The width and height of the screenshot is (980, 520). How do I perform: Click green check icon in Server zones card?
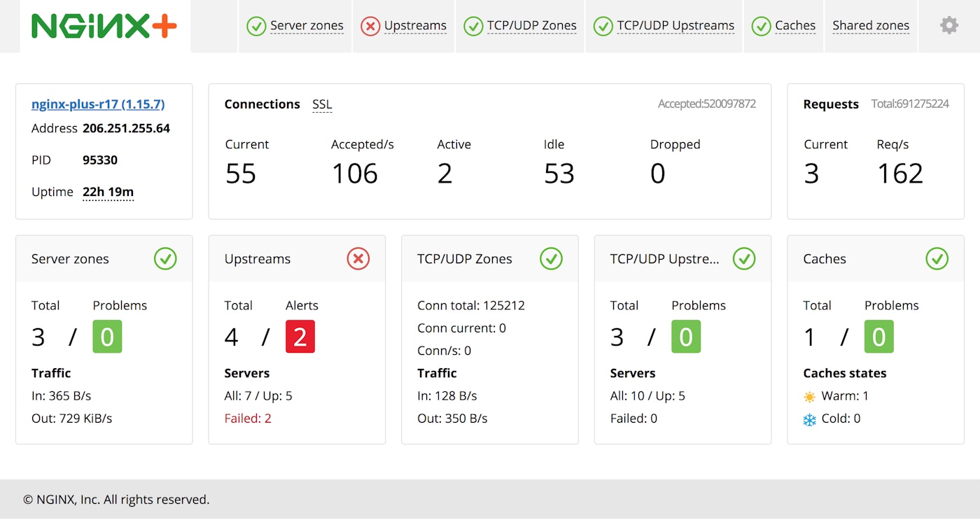click(x=165, y=259)
